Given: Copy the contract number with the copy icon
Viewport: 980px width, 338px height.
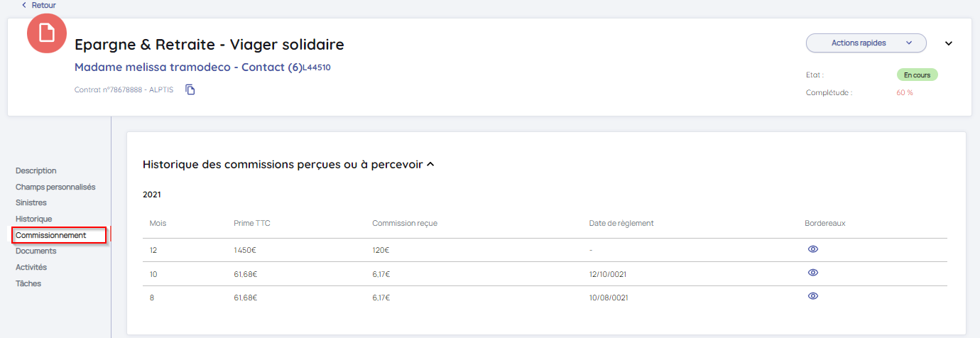Looking at the screenshot, I should point(190,89).
